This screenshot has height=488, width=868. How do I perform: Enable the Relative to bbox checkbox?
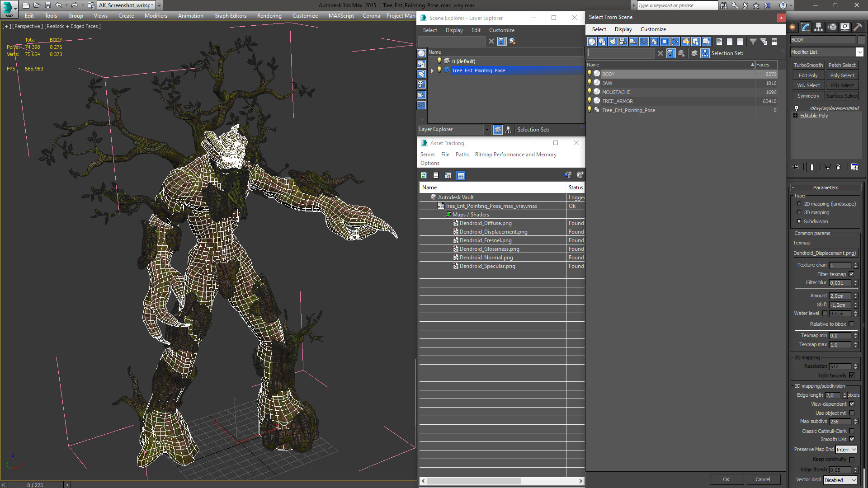[851, 324]
